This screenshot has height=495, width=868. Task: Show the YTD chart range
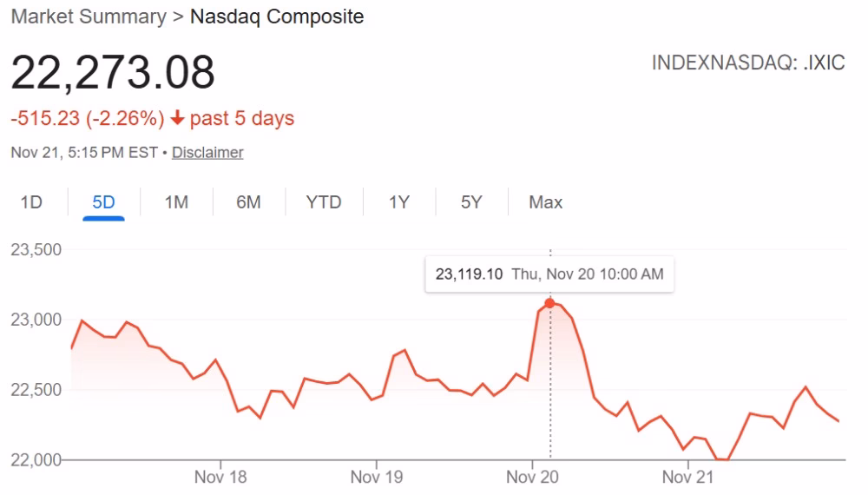[x=324, y=202]
